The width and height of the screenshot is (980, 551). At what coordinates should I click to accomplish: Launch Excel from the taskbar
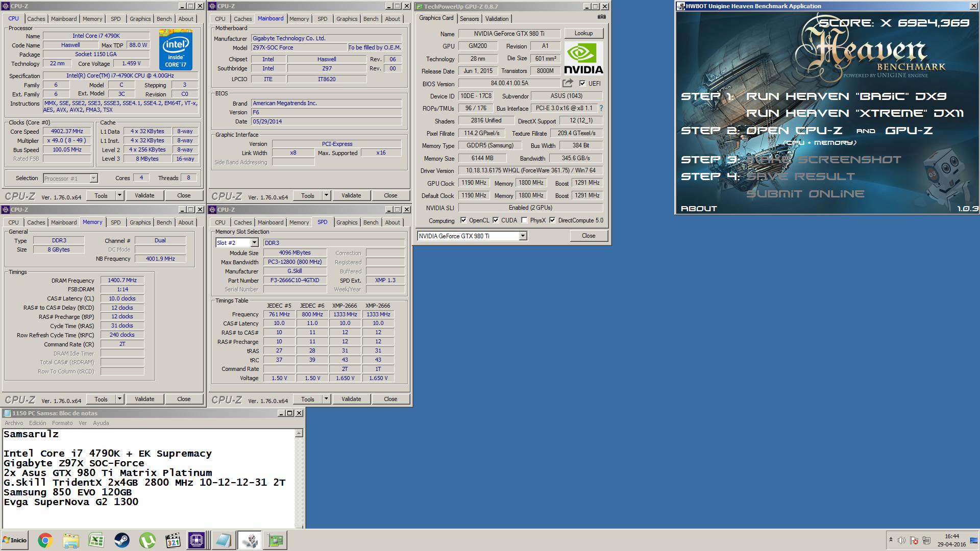96,540
